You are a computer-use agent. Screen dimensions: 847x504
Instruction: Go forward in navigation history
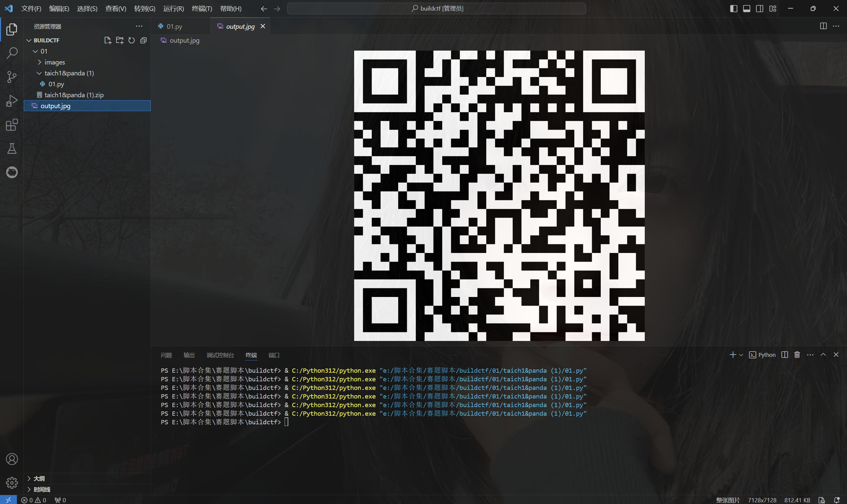(x=277, y=9)
